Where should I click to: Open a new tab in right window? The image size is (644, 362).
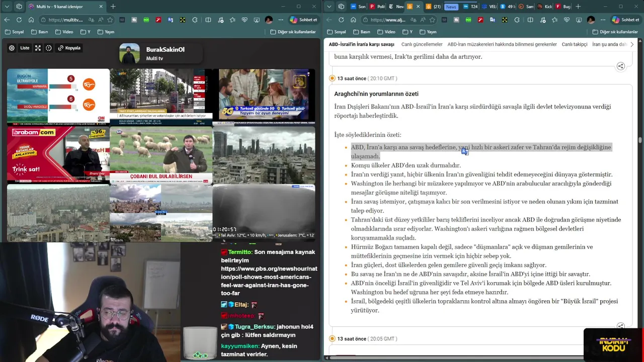pos(578,7)
